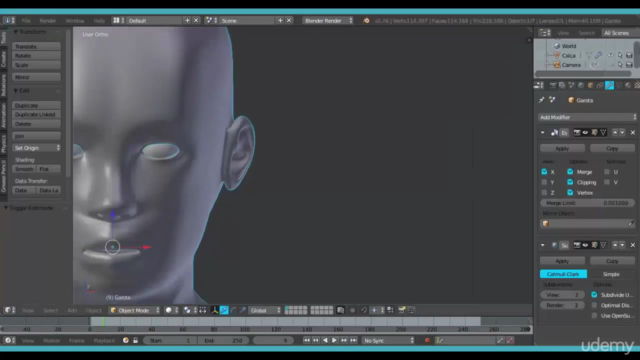The width and height of the screenshot is (640, 360).
Task: Select the Catmull-Clark subdivision type
Action: pyautogui.click(x=563, y=274)
